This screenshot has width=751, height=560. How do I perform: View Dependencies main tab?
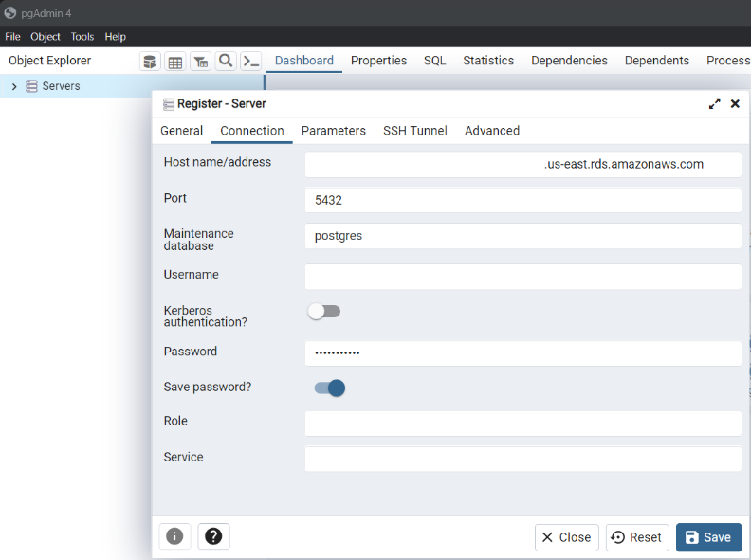569,61
